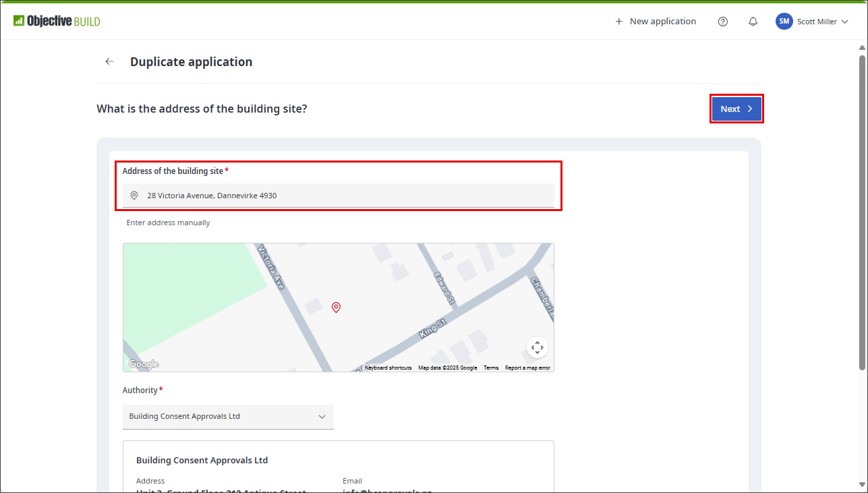Expand the Authority selector chevron

pos(322,417)
